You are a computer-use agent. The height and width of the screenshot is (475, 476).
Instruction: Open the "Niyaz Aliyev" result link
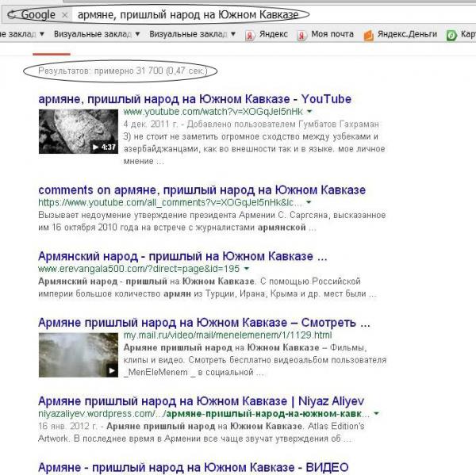(206, 400)
